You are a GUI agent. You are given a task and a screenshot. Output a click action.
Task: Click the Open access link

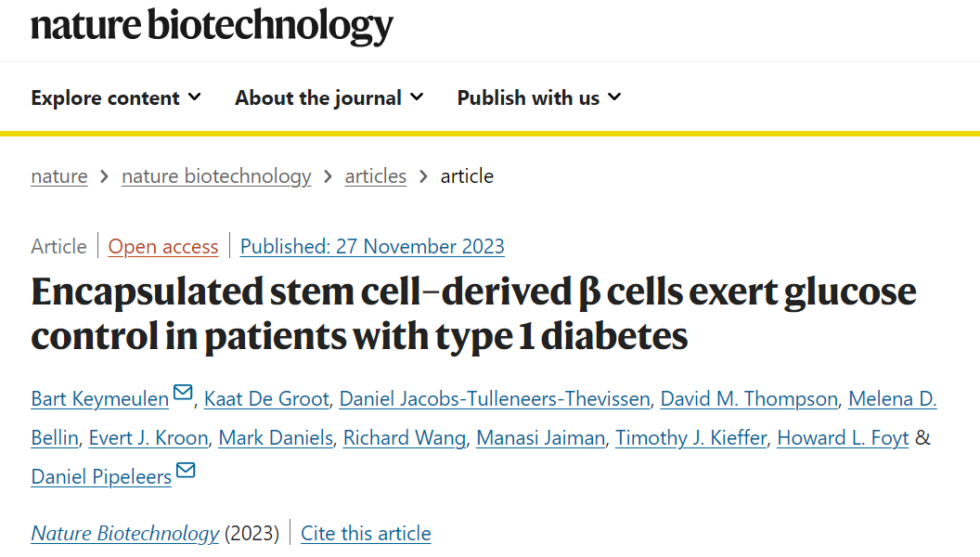163,247
